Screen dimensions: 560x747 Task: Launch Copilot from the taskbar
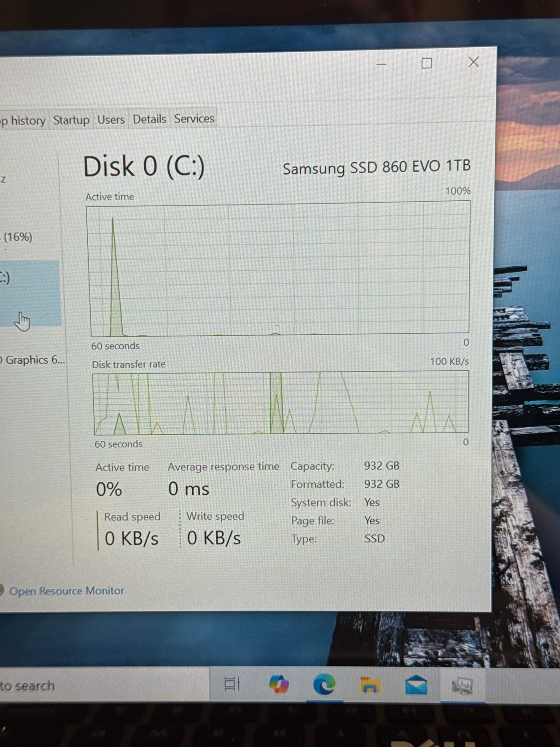pyautogui.click(x=279, y=684)
